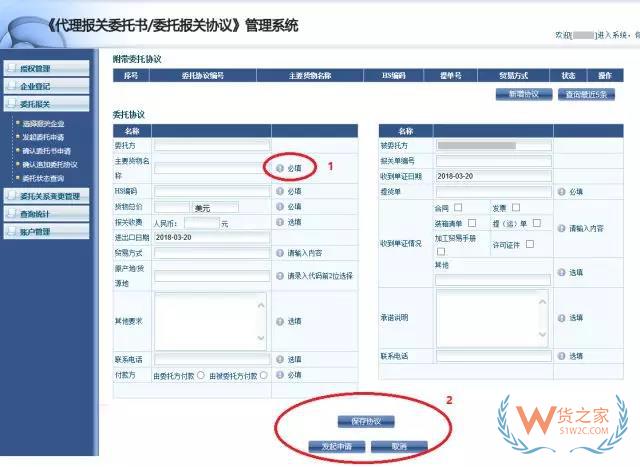
Task: Click the info icon beside 委托方 联系电话 field
Action: 280,359
